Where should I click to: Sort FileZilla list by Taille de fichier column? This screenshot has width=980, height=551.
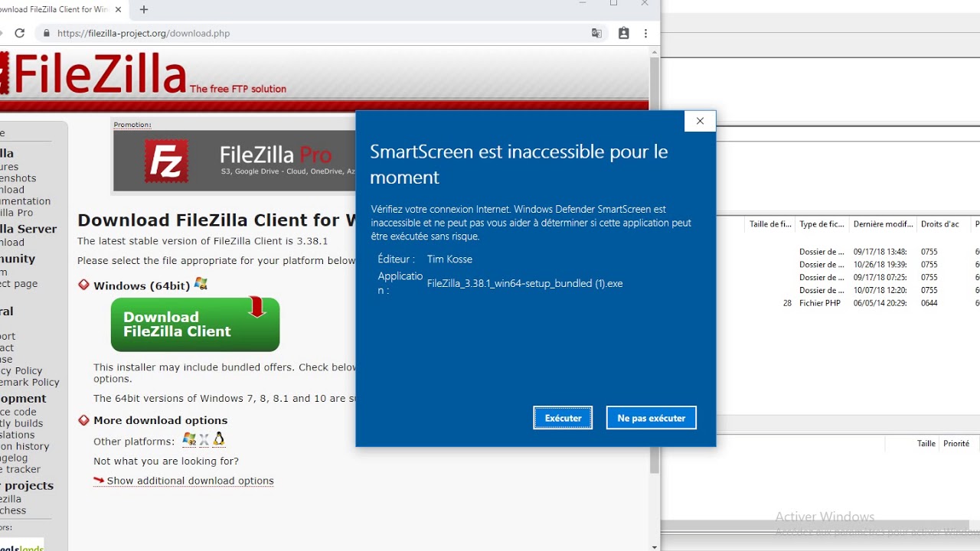769,224
